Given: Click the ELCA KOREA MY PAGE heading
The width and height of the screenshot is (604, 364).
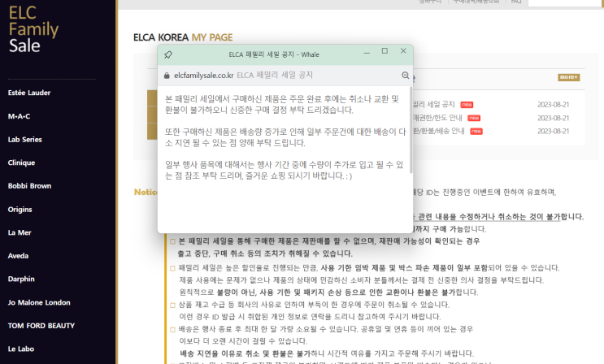Looking at the screenshot, I should tap(183, 37).
